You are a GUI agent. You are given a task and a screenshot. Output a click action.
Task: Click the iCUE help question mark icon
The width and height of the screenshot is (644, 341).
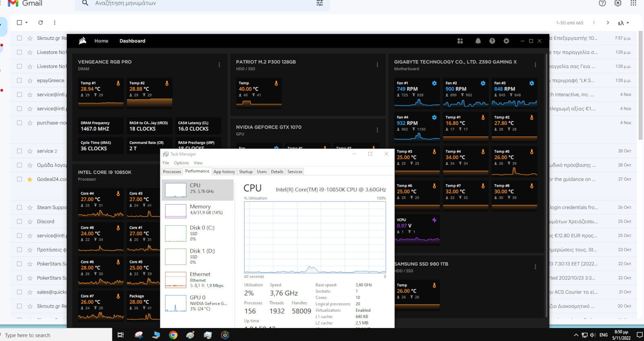pyautogui.click(x=492, y=41)
